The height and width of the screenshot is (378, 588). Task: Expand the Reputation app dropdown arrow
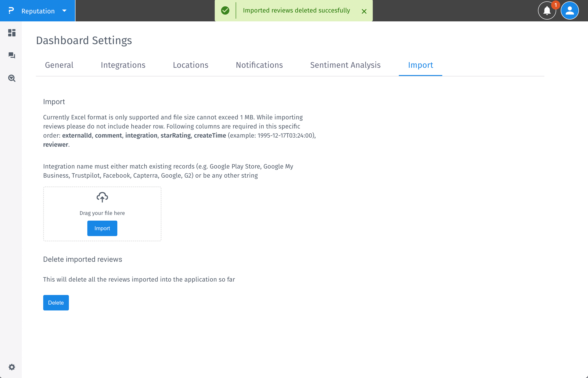click(x=64, y=10)
